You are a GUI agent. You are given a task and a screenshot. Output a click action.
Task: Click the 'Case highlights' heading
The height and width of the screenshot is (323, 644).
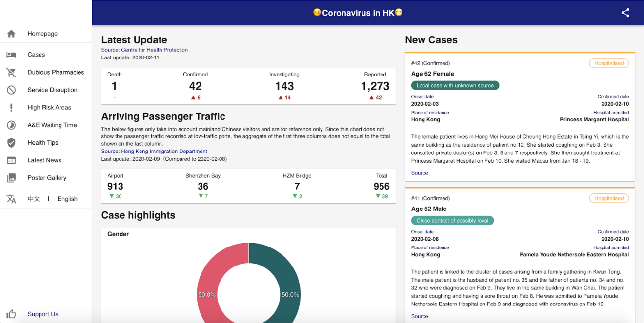coord(138,215)
